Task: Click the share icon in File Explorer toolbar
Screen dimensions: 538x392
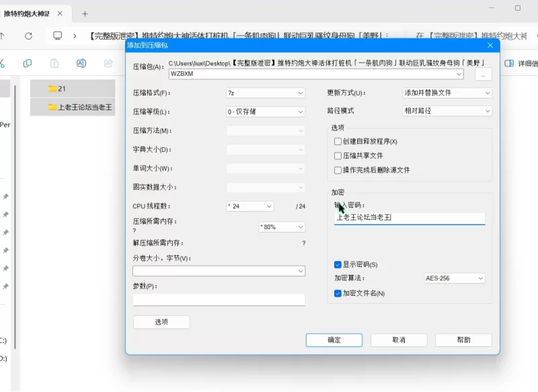Action: pyautogui.click(x=108, y=63)
